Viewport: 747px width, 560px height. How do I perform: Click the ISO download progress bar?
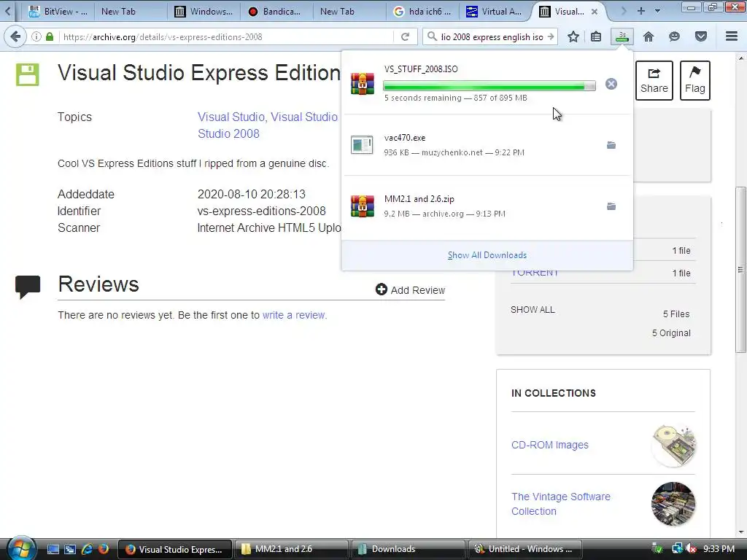(489, 86)
